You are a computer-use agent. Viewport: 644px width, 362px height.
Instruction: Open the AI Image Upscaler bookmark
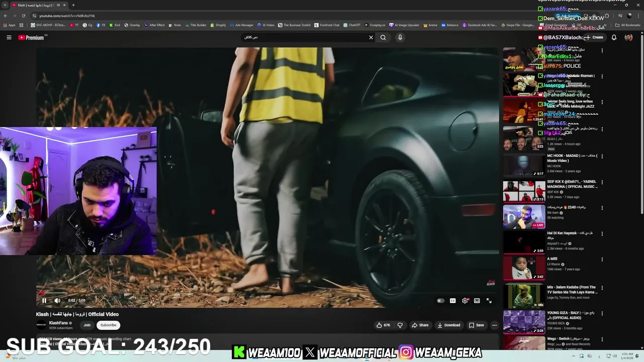[405, 25]
